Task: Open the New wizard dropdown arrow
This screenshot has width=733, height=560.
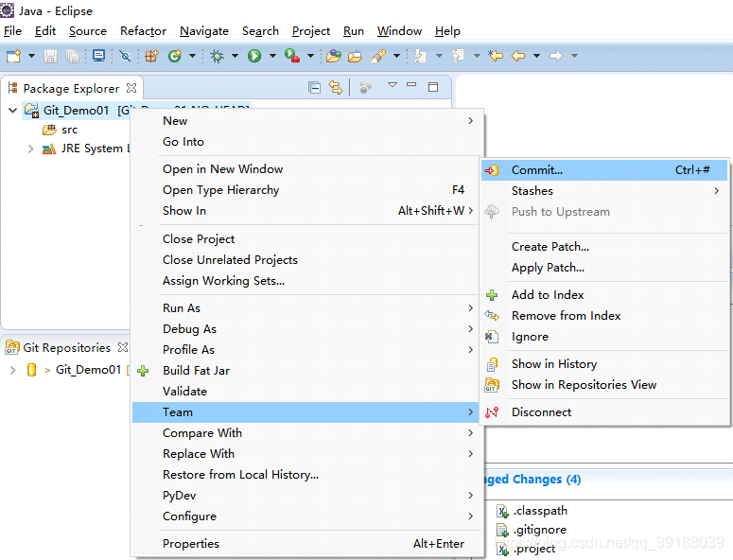Action: [31, 56]
